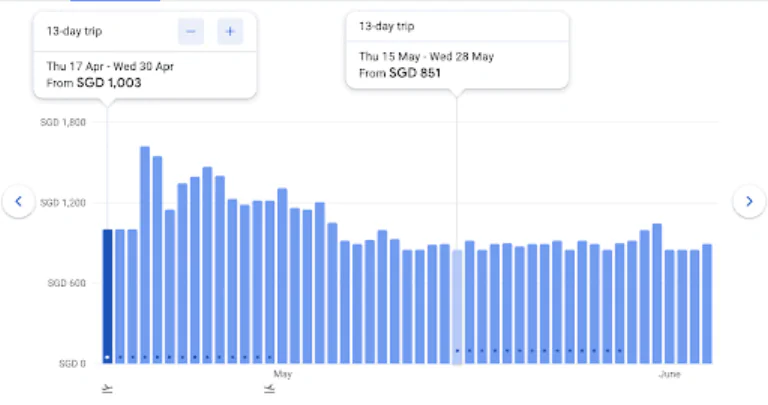Click the 13-day trip label beside minus button

(x=73, y=32)
